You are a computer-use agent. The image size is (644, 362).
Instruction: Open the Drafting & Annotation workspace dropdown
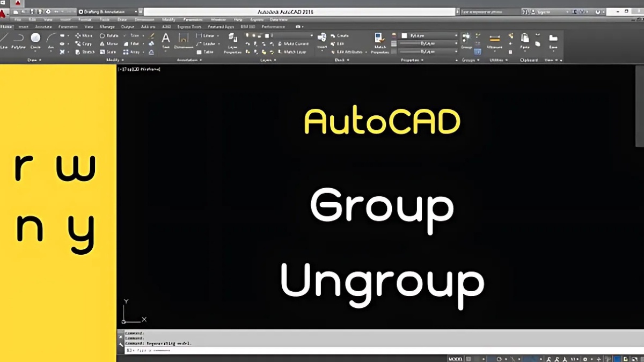pos(107,11)
